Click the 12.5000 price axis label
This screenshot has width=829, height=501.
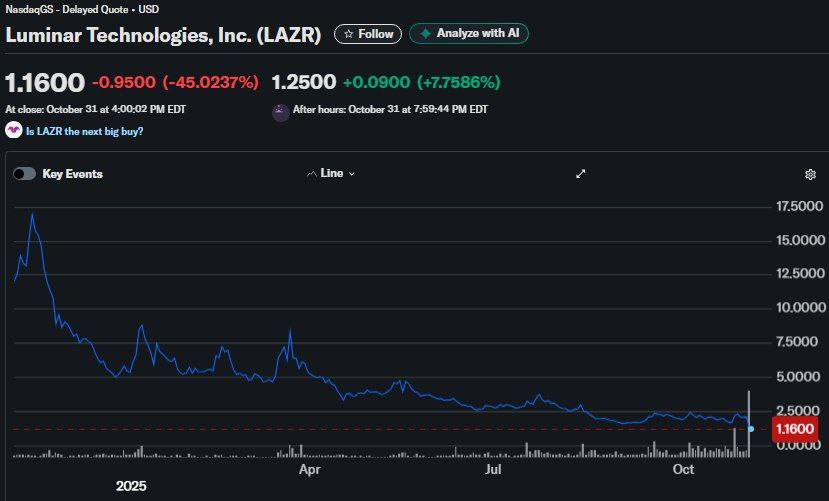point(800,274)
